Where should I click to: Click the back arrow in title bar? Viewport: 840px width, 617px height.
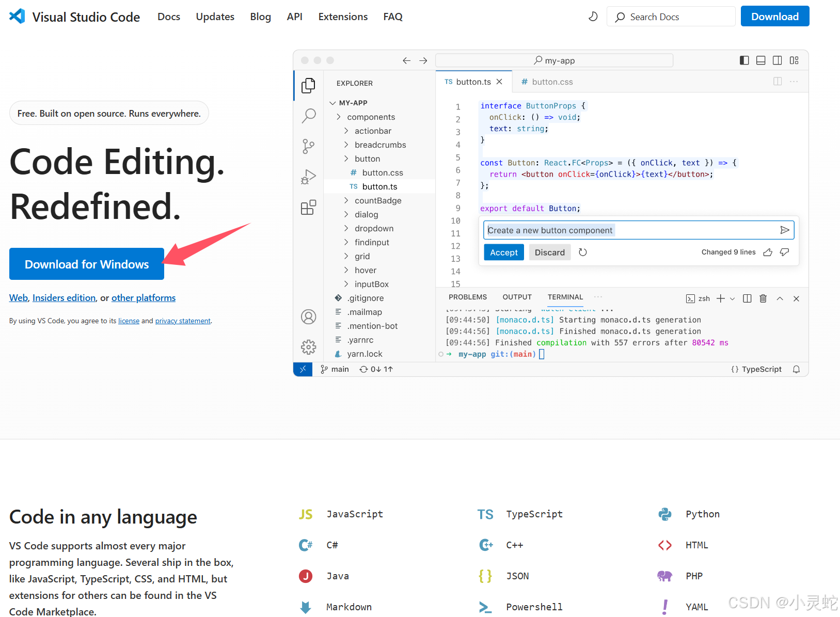coord(407,60)
